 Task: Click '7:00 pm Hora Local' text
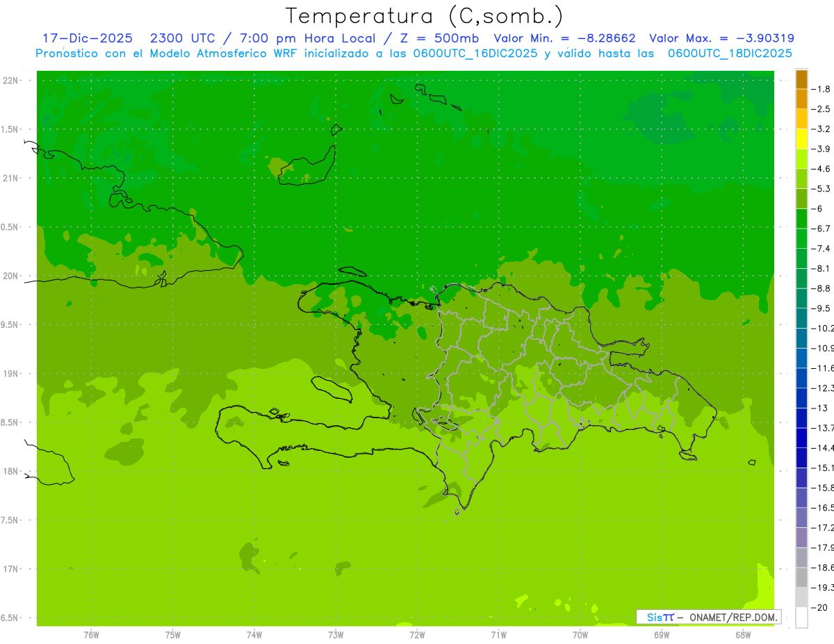pyautogui.click(x=306, y=38)
